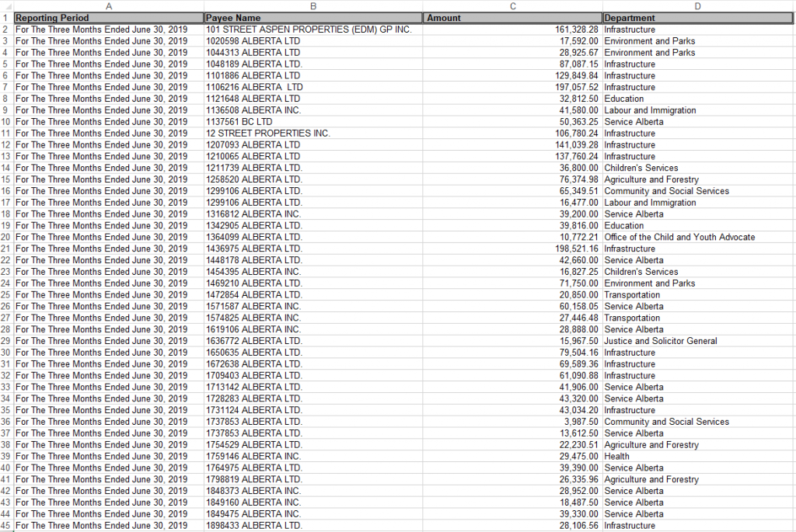Viewport: 796px width, 532px height.
Task: Click the Reporting Period cell in row 45
Action: point(109,526)
